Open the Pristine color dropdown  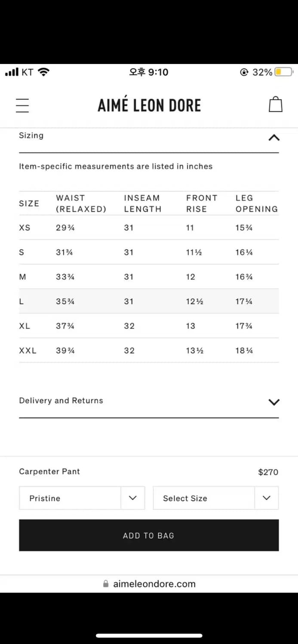tap(82, 498)
